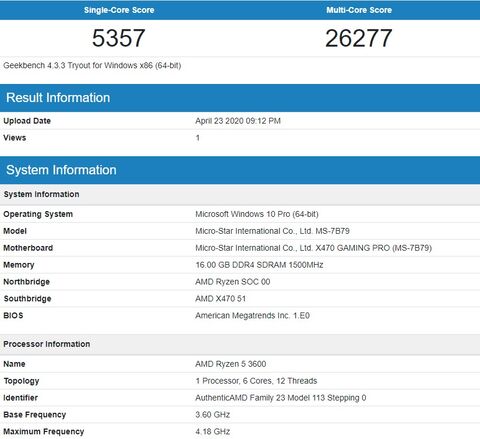Click the Maximum Frequency label

[44, 432]
